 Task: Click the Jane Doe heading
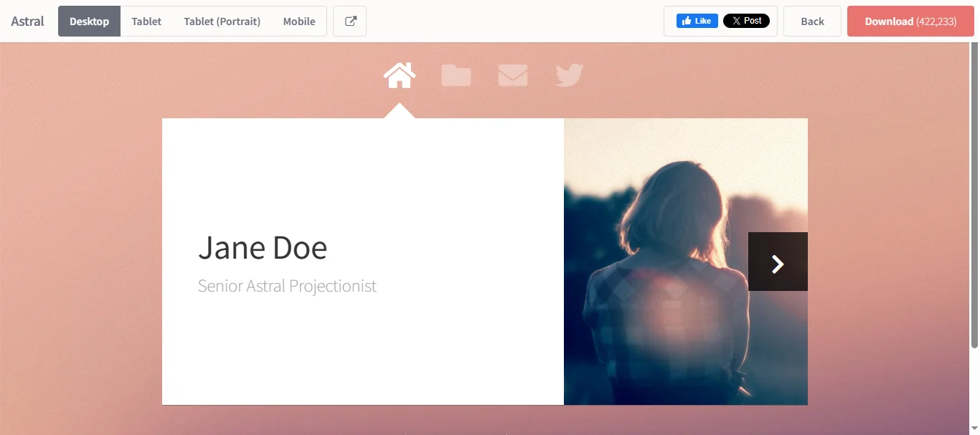[263, 247]
